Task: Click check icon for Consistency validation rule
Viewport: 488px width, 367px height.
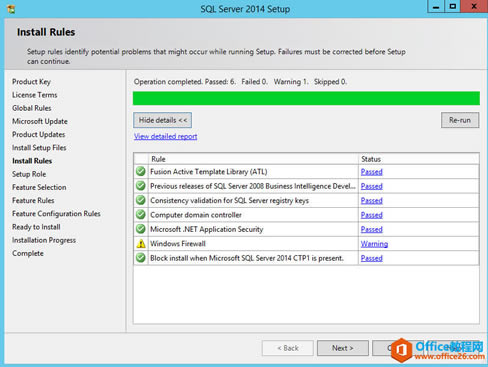Action: 141,200
